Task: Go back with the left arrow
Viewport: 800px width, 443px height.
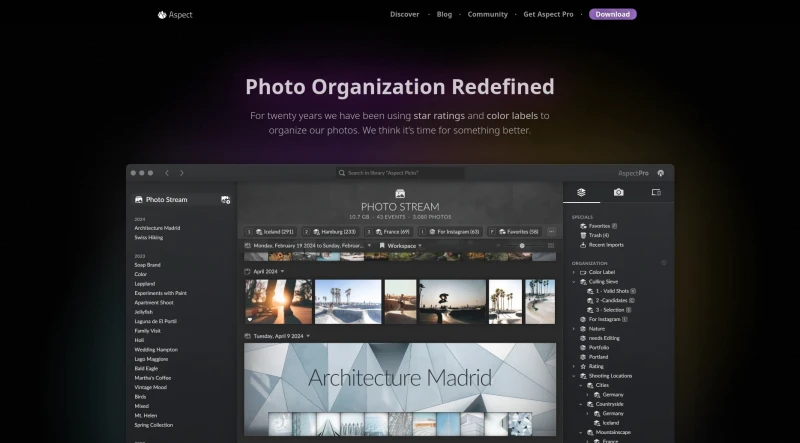Action: click(x=167, y=173)
